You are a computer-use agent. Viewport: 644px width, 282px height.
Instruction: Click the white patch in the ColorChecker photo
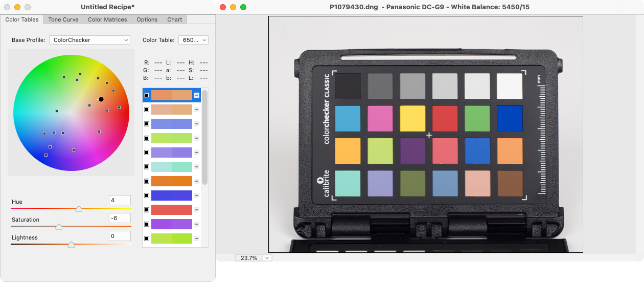510,86
